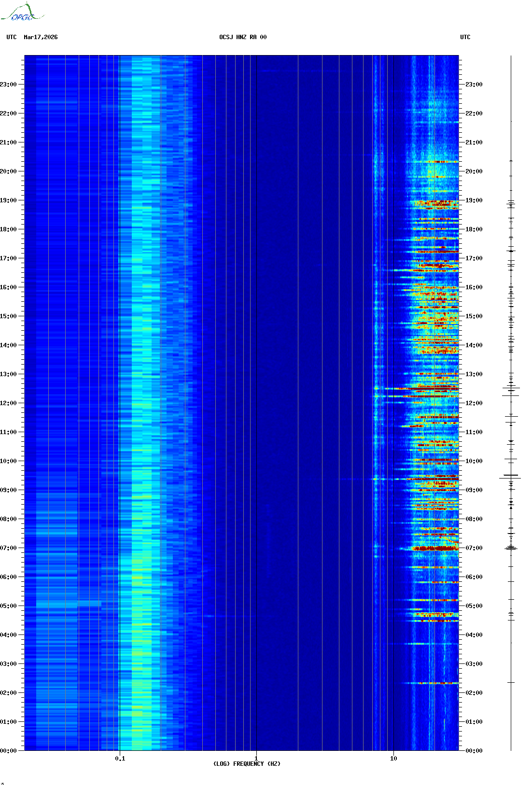The image size is (532, 789).
Task: Click the UTC label at top right
Action: click(465, 37)
